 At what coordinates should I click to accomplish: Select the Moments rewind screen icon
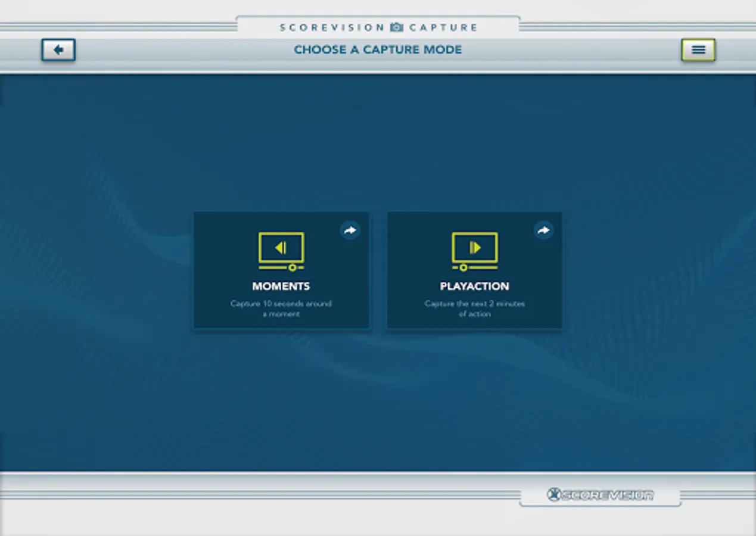point(281,251)
